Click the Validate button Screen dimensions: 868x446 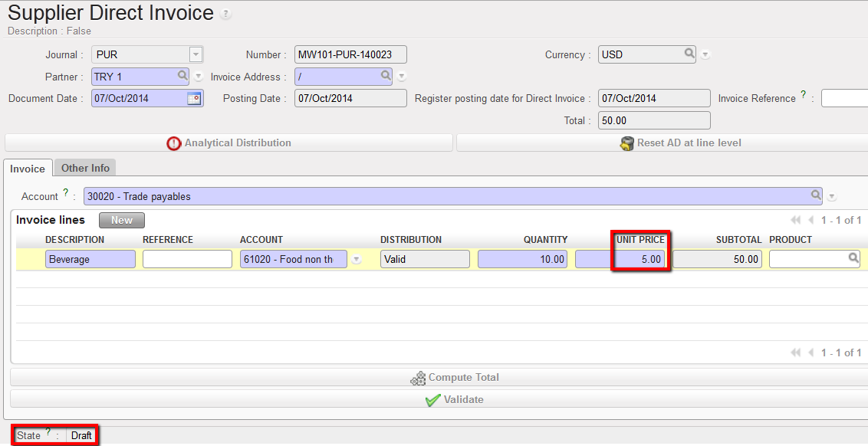tap(454, 399)
